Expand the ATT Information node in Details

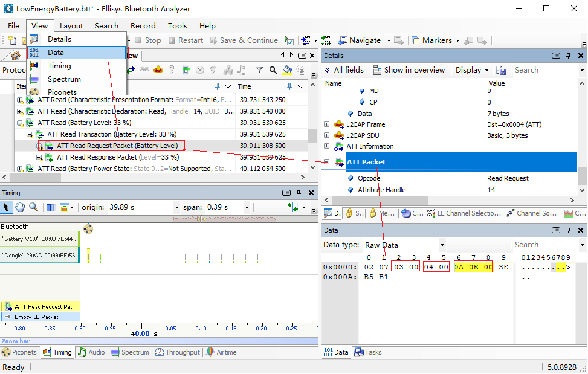(x=326, y=146)
